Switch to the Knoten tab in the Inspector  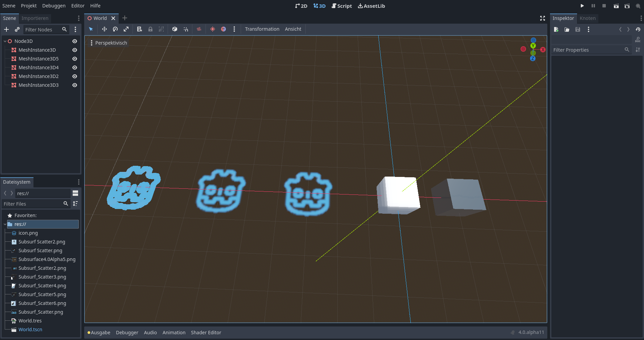(x=588, y=18)
